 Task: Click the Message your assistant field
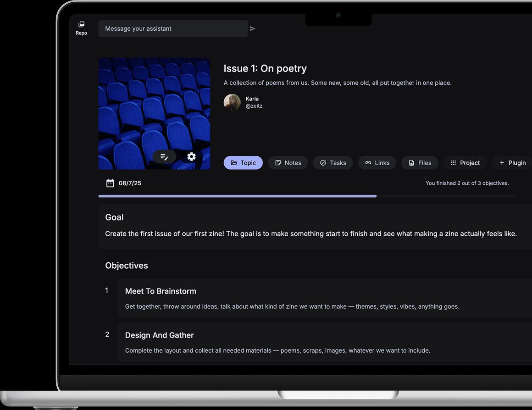coord(173,28)
